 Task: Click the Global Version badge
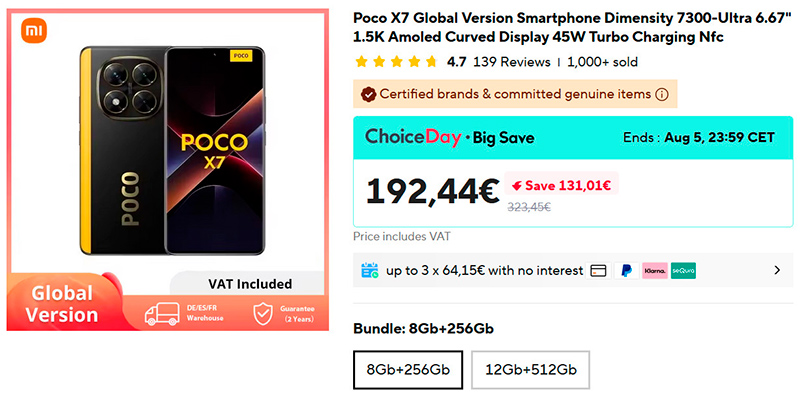62,304
